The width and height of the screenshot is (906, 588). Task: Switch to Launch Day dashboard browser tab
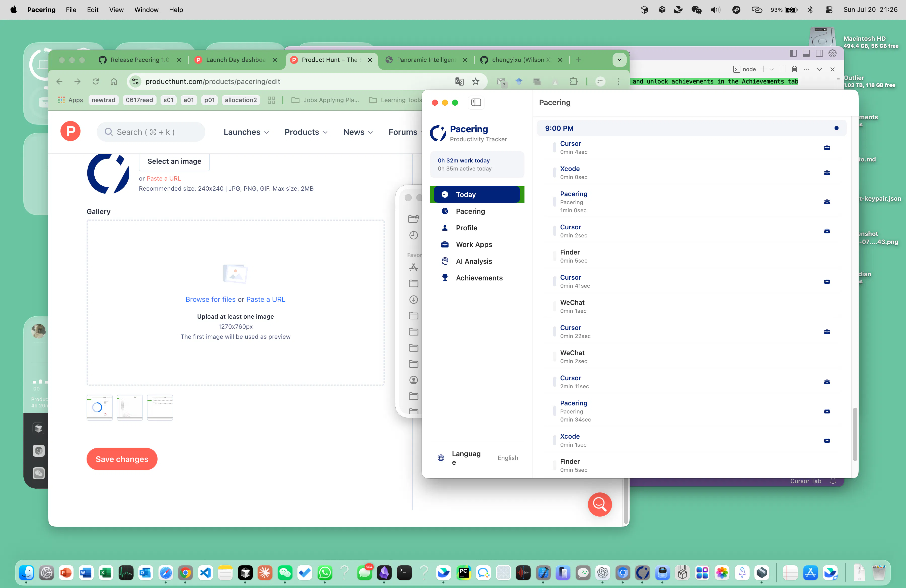(235, 60)
